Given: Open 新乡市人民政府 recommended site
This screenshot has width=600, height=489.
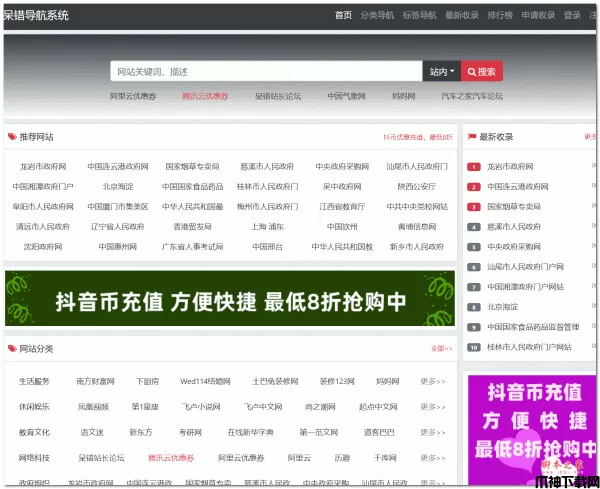Looking at the screenshot, I should point(417,246).
